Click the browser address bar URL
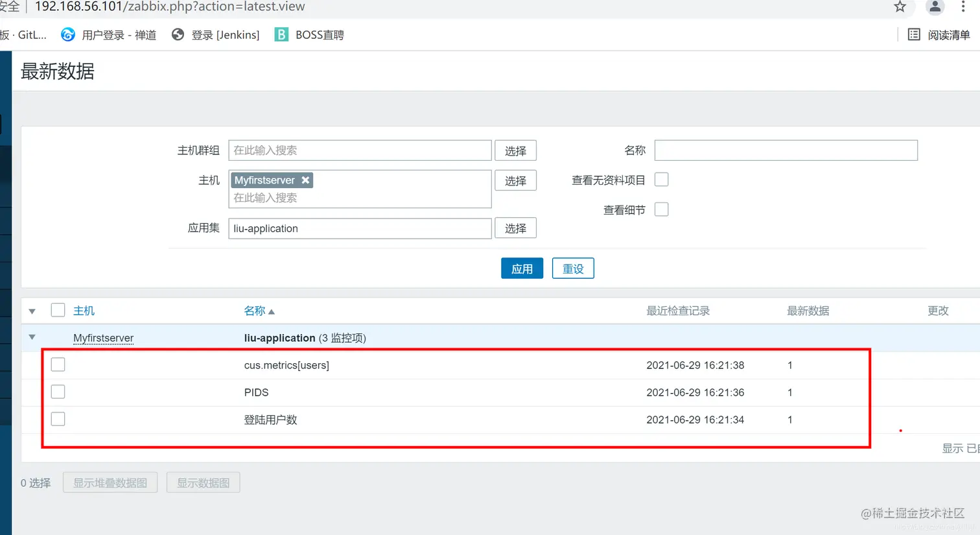 coord(170,7)
